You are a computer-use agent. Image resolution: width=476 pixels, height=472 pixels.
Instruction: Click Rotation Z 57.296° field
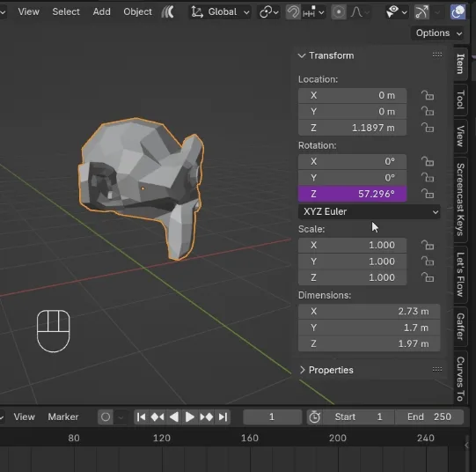[x=352, y=194]
